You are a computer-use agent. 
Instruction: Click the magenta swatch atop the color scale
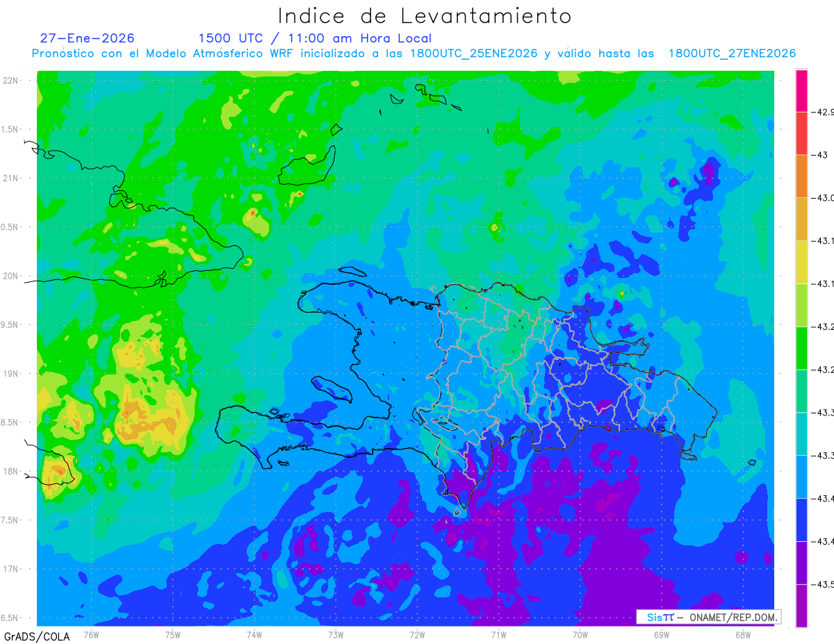801,90
